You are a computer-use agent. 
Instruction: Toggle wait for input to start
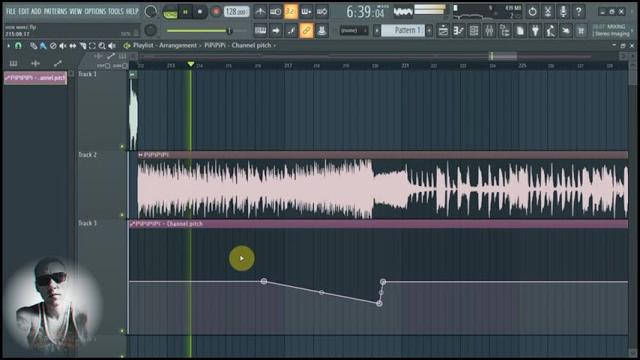coord(276,12)
